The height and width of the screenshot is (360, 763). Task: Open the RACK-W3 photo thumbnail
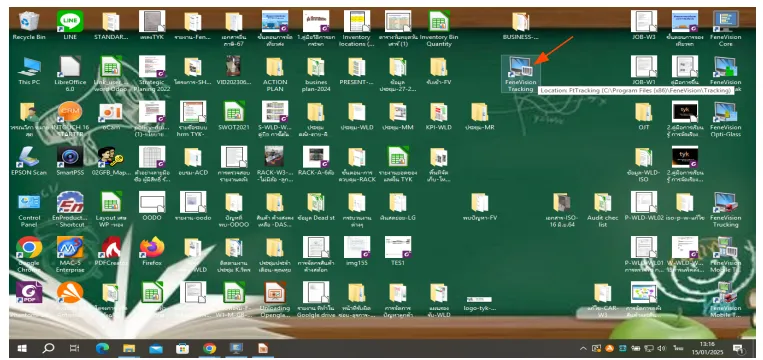click(275, 164)
